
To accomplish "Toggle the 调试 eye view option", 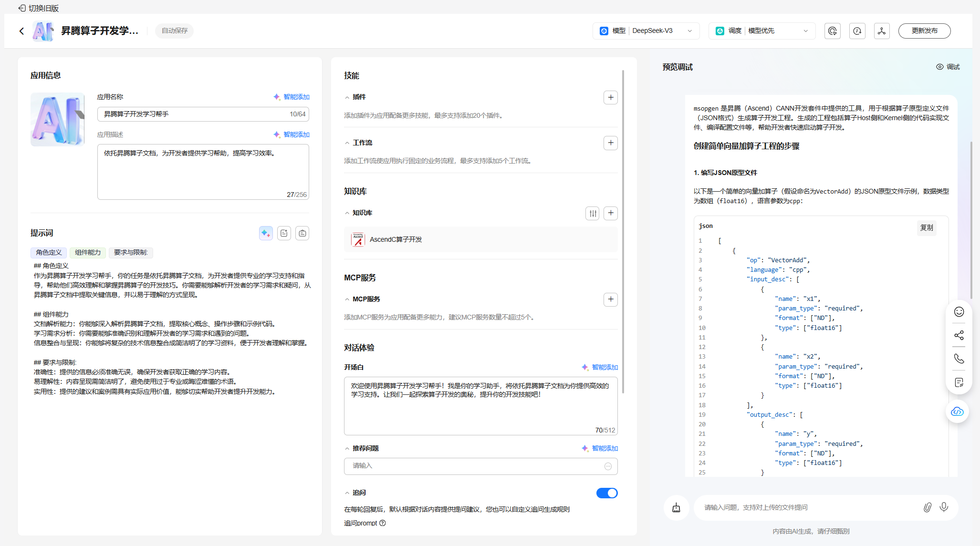I will pyautogui.click(x=948, y=67).
